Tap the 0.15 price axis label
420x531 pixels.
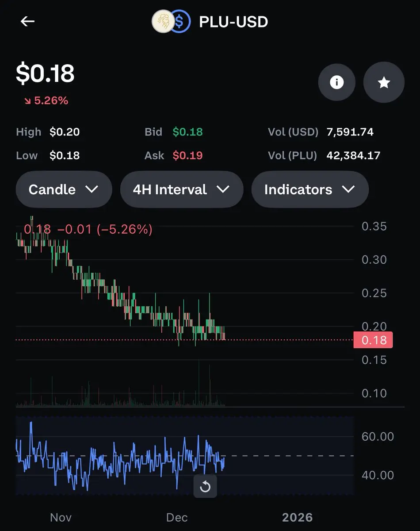coord(374,360)
